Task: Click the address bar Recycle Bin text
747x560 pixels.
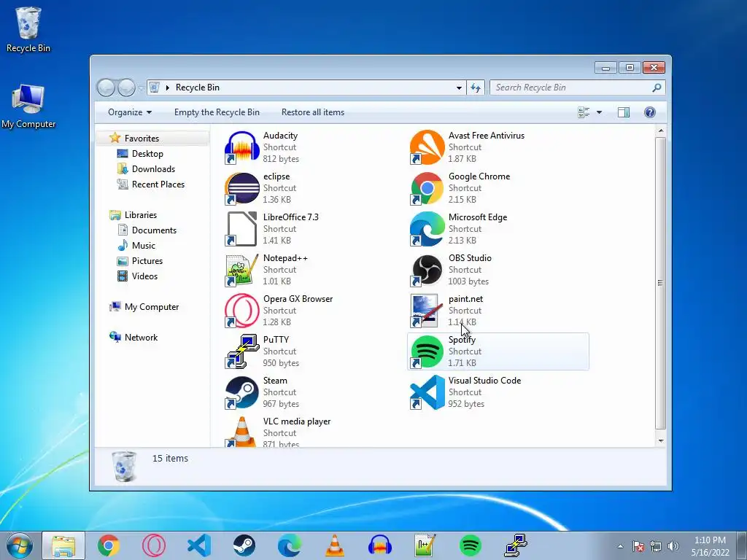Action: coord(197,87)
